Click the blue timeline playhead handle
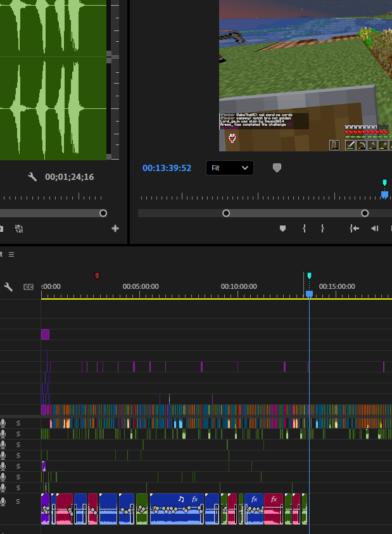This screenshot has width=392, height=534. 309,294
